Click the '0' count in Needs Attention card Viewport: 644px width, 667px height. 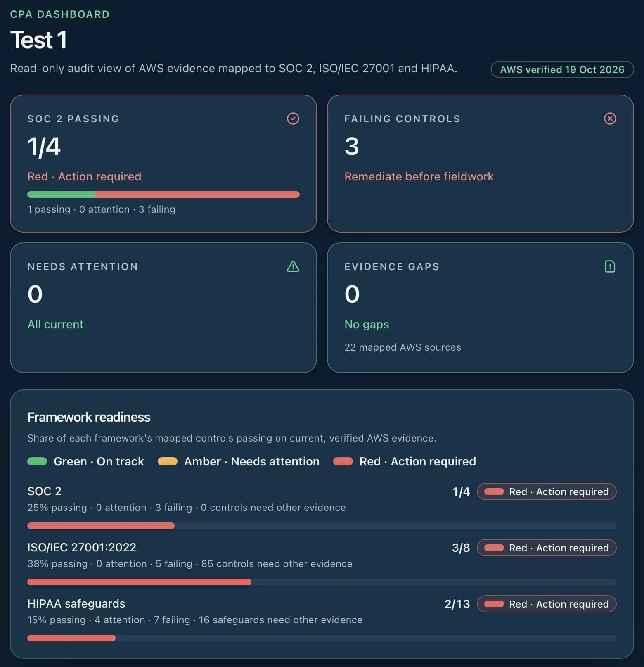pyautogui.click(x=35, y=294)
